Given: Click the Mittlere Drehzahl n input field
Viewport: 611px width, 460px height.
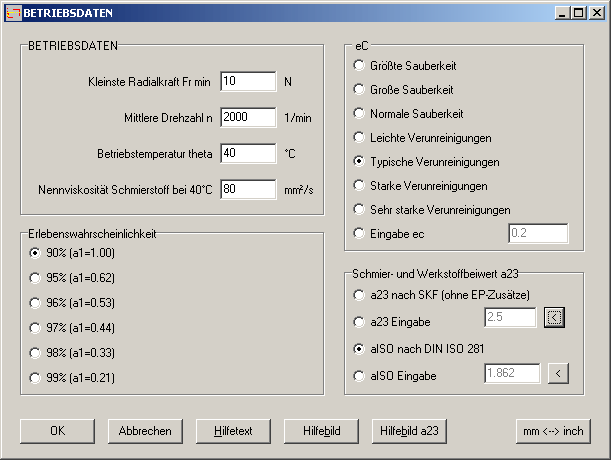Looking at the screenshot, I should tap(247, 117).
